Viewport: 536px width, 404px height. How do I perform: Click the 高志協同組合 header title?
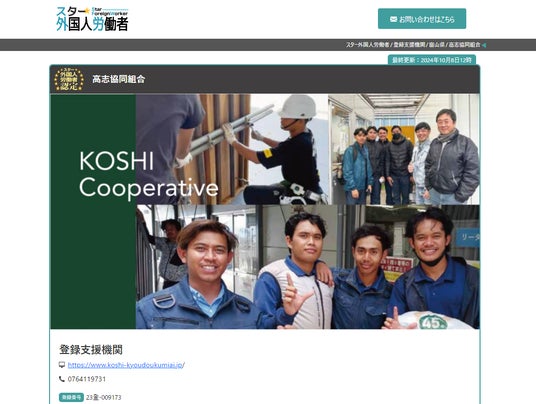(x=119, y=79)
